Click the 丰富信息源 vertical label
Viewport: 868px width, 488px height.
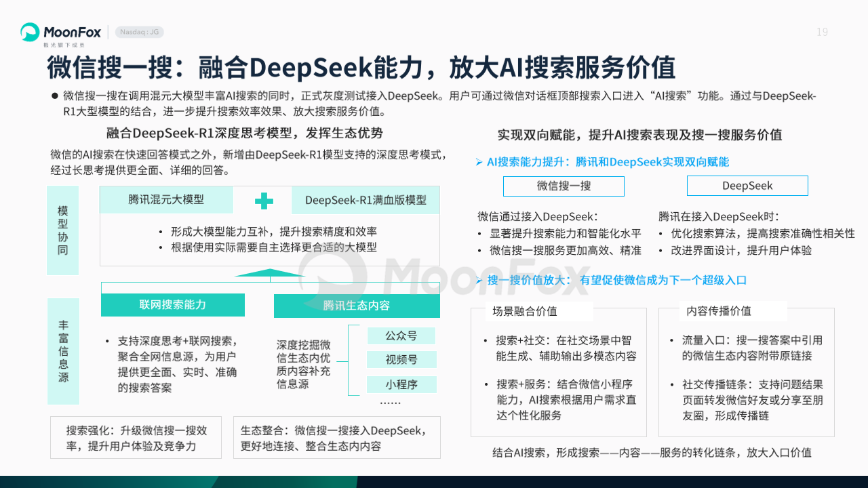pos(62,351)
